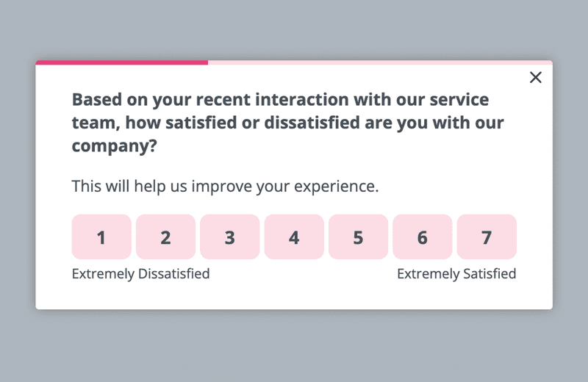588x382 pixels.
Task: Rate your satisfaction as 5
Action: (358, 237)
